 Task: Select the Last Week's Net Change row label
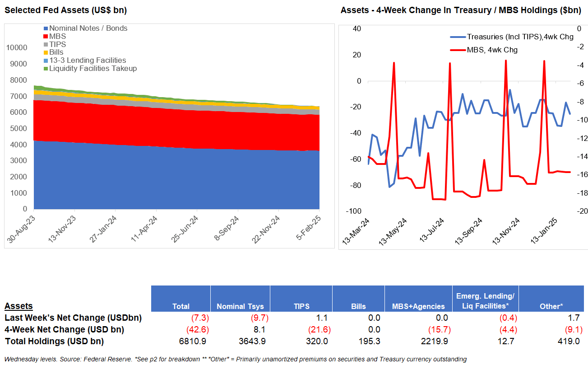[73, 318]
